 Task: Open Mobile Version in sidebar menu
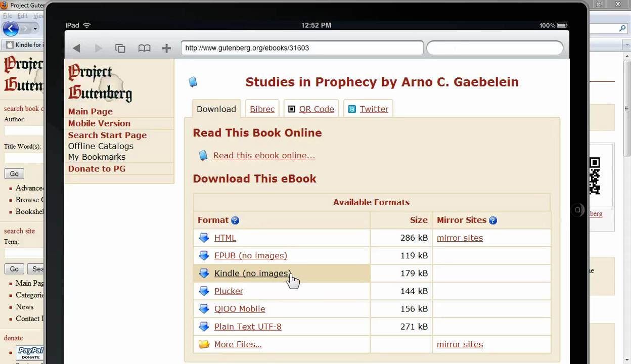[99, 123]
